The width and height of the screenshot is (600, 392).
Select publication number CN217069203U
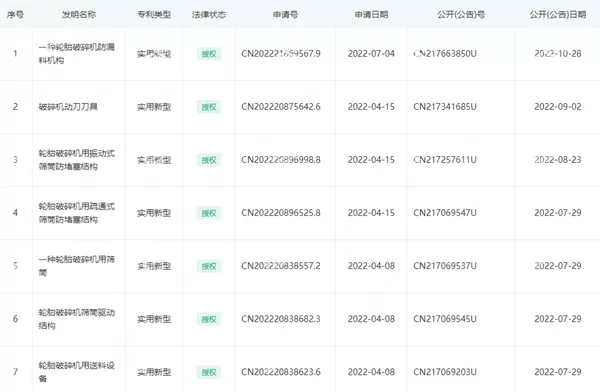445,372
